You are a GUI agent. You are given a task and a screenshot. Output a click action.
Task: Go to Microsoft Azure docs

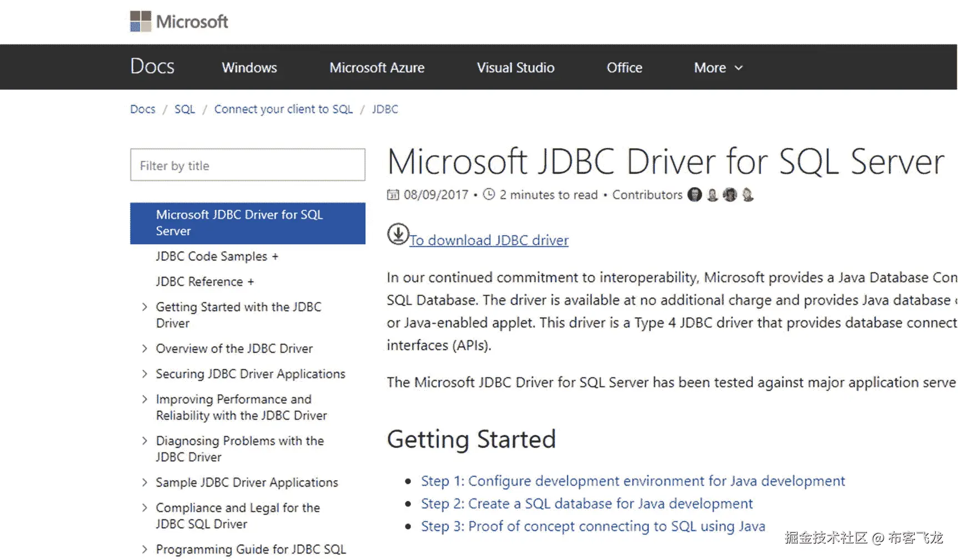[x=377, y=68]
